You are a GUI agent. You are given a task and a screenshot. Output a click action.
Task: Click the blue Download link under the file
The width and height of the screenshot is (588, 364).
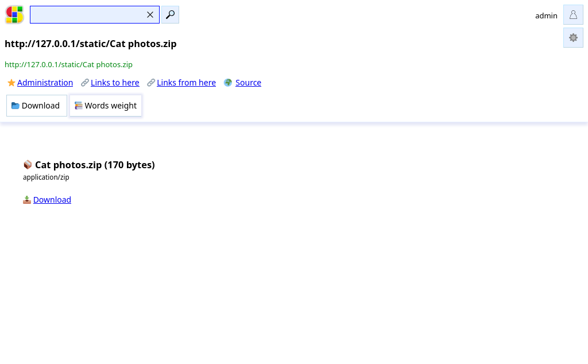tap(52, 200)
